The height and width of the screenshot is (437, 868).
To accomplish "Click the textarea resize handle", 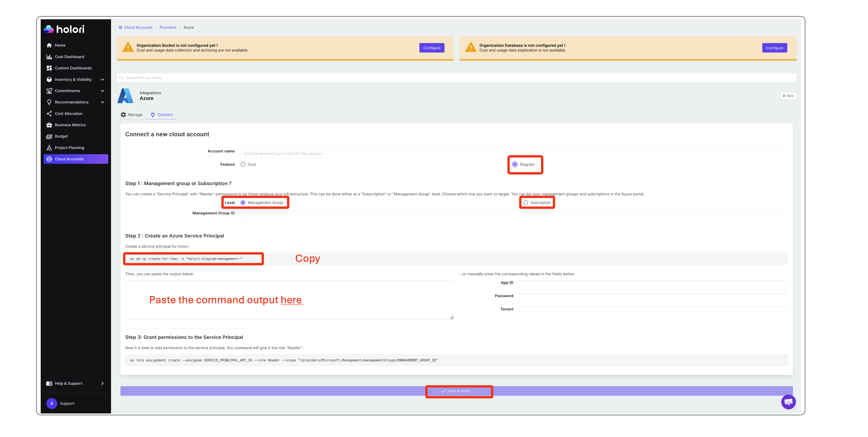I will [451, 317].
